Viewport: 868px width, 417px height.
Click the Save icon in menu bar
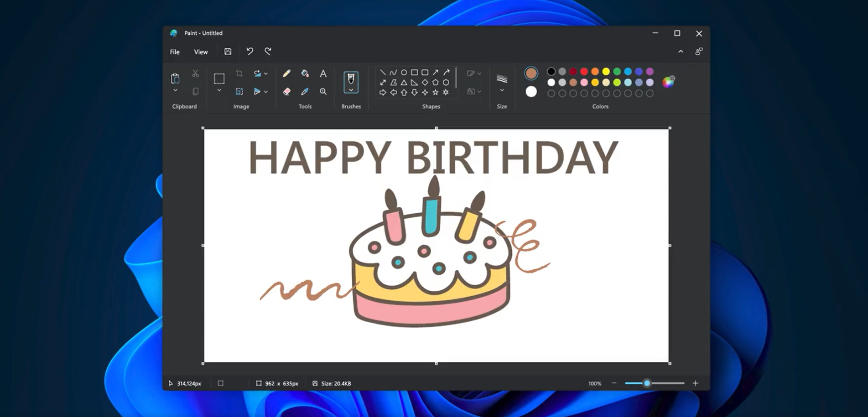click(x=228, y=51)
